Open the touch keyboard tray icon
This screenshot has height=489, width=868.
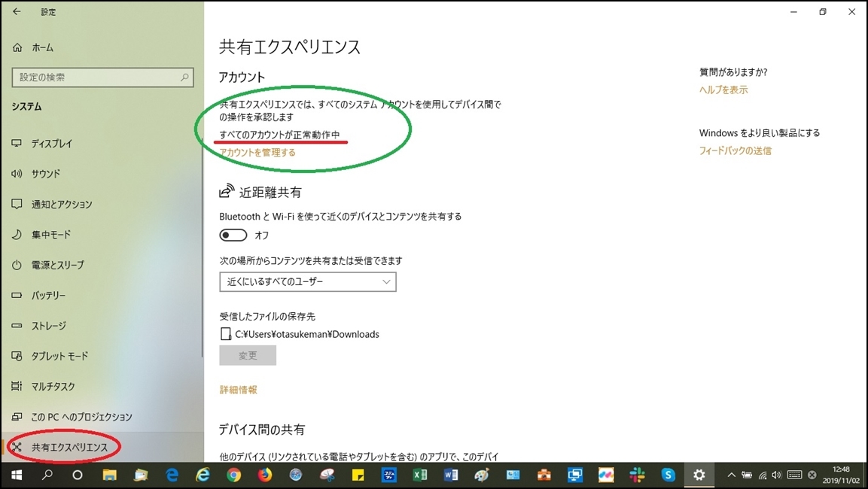click(794, 475)
